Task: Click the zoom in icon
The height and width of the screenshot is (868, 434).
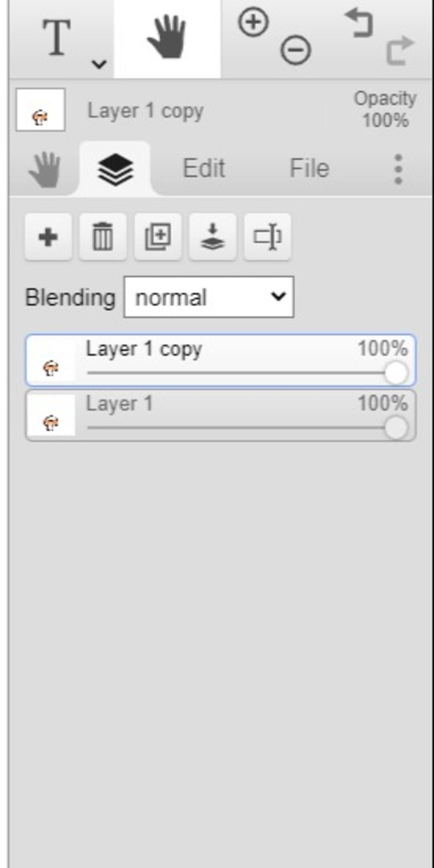Action: point(253,22)
